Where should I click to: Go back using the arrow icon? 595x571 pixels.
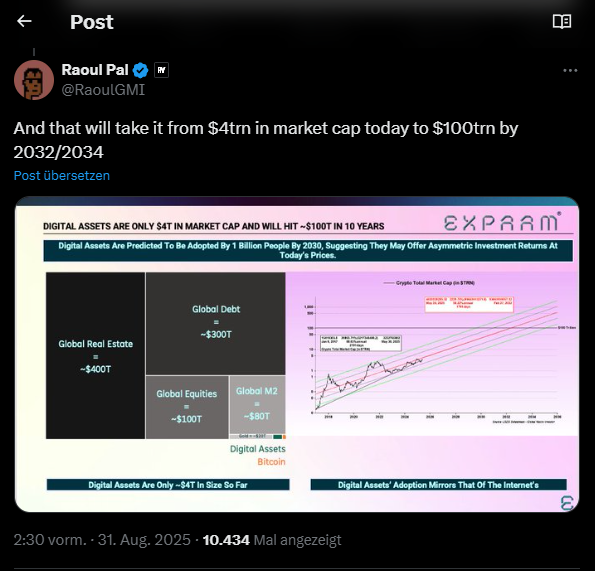pyautogui.click(x=24, y=21)
